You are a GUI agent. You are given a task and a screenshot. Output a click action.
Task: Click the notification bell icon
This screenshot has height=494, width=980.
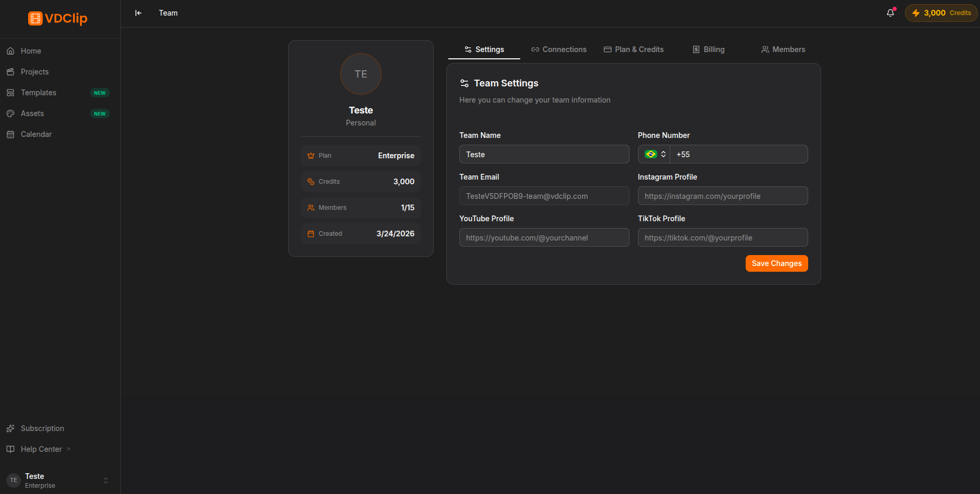[890, 13]
